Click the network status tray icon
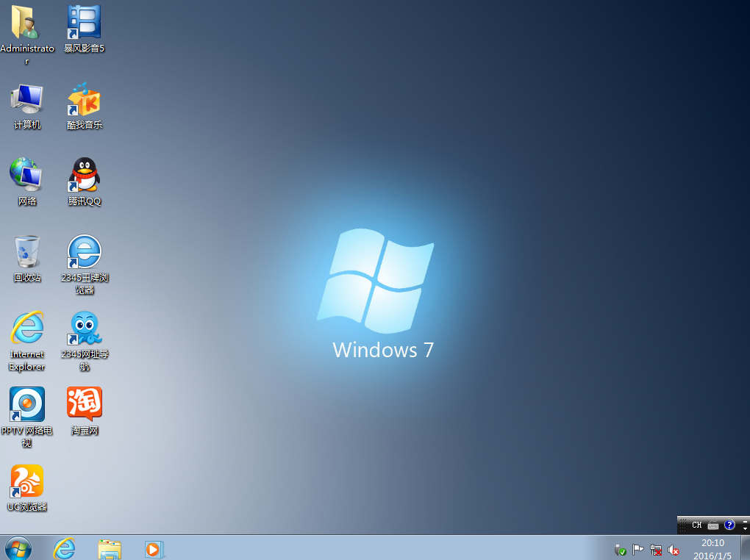The width and height of the screenshot is (750, 560). [x=656, y=550]
